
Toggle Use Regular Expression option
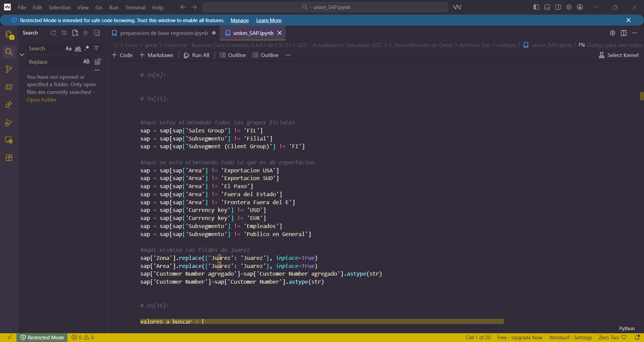(x=87, y=49)
